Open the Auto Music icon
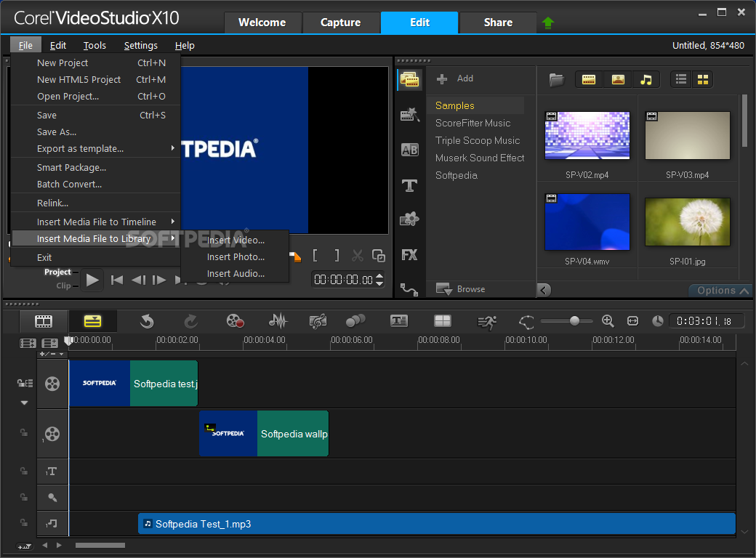This screenshot has height=558, width=756. [x=318, y=321]
